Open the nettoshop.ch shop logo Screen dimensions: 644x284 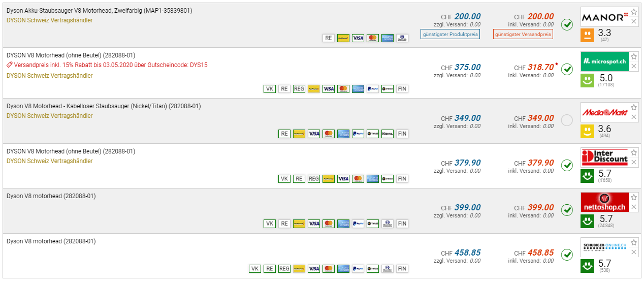pyautogui.click(x=604, y=202)
